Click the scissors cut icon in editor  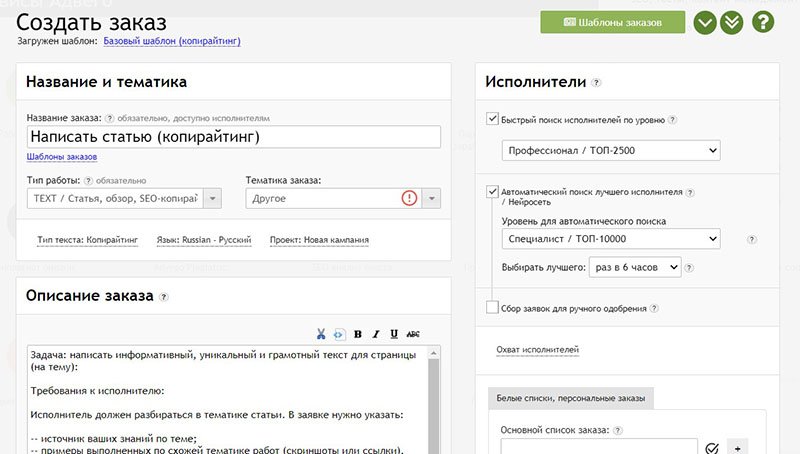pyautogui.click(x=321, y=334)
